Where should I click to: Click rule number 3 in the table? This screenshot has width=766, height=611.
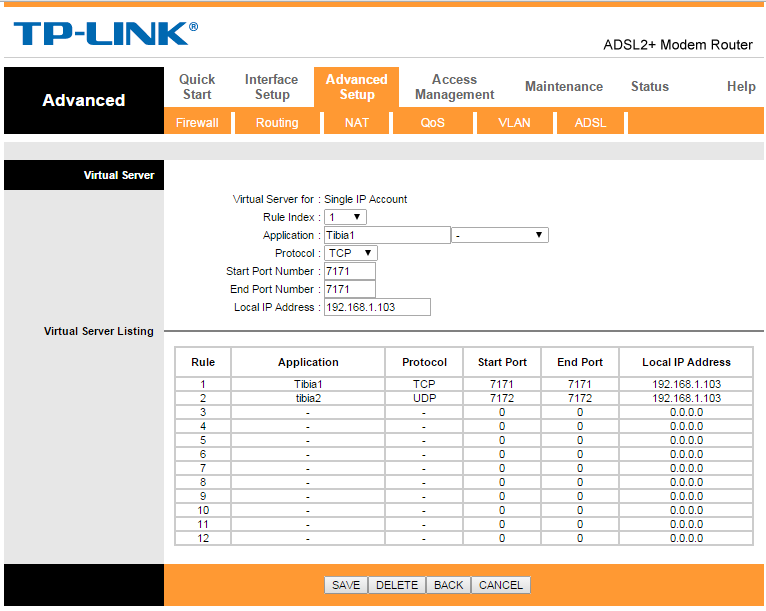tap(203, 412)
